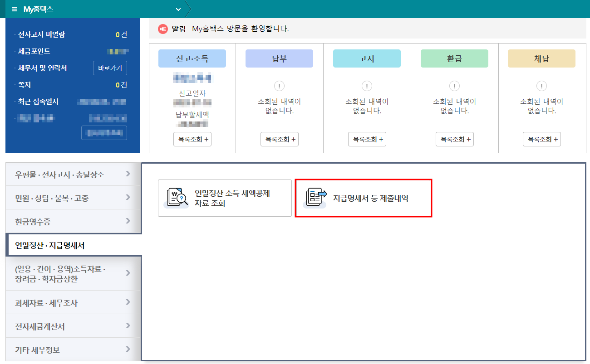Open the 기타 세무정보 sidebar menu
The height and width of the screenshot is (364, 590).
(73, 349)
